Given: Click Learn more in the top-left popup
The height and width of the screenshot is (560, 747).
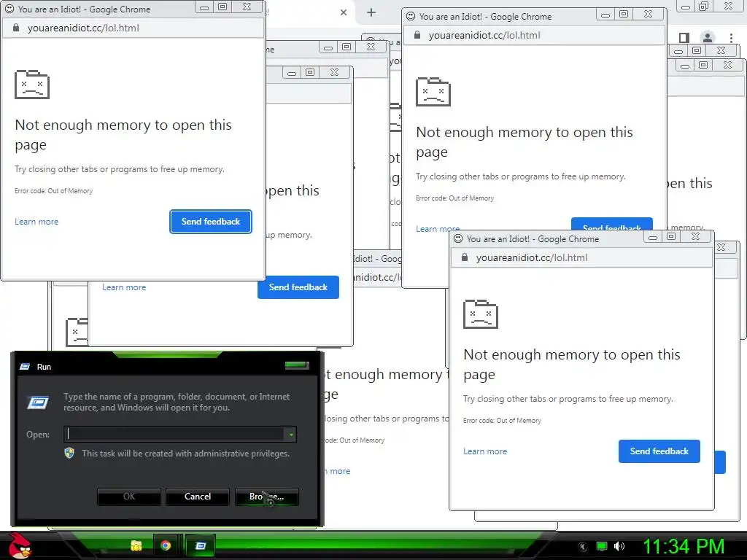Looking at the screenshot, I should (36, 222).
